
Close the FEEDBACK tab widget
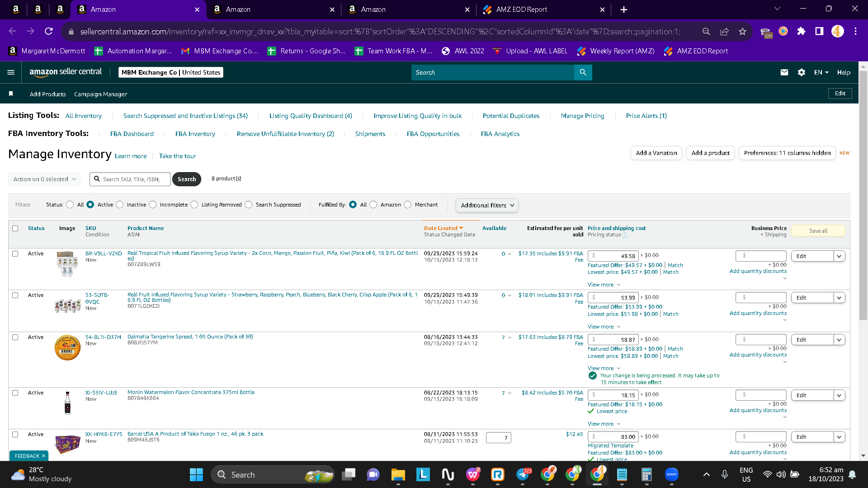point(43,456)
